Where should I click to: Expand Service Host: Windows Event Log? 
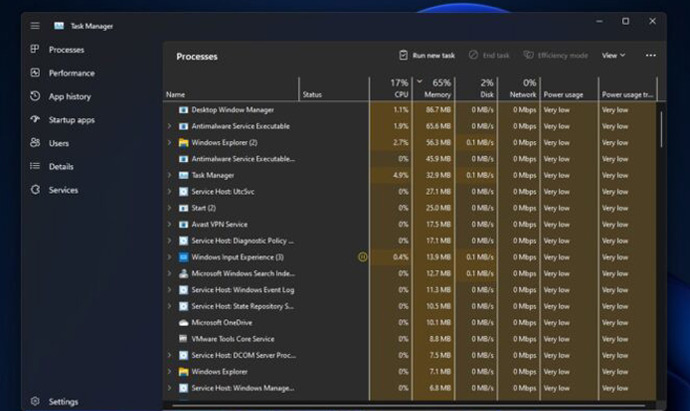pos(169,290)
